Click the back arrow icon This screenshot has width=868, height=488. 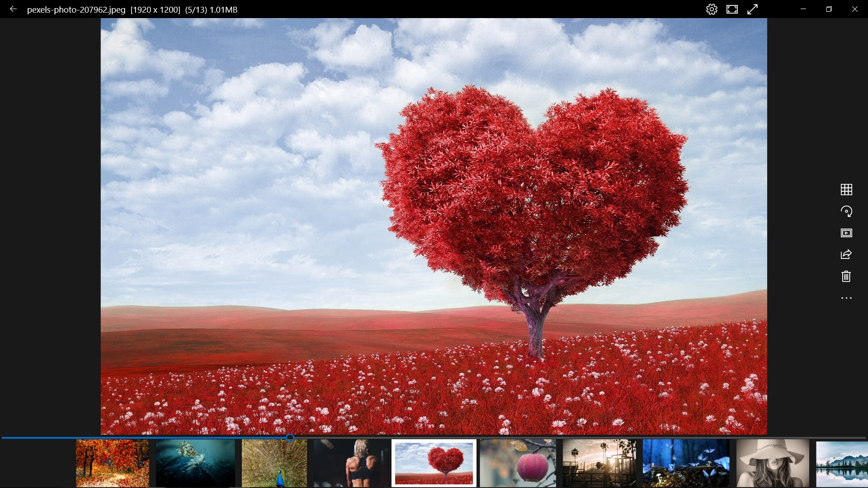point(13,9)
